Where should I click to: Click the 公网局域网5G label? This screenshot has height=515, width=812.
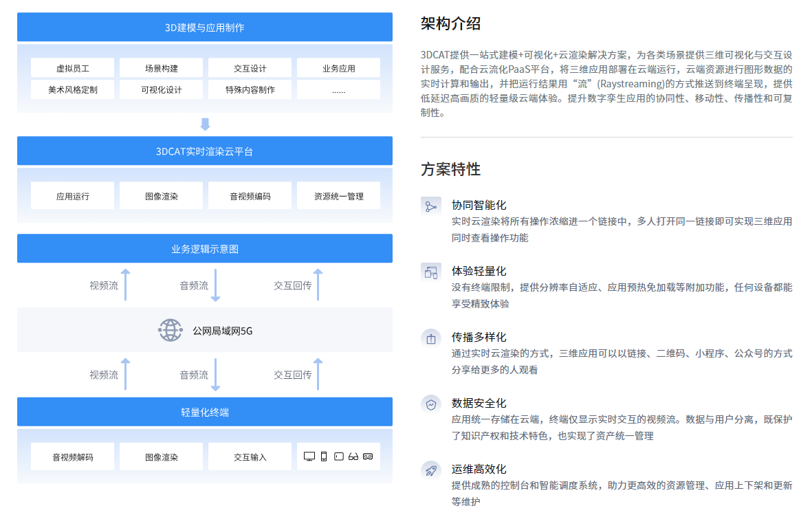223,331
